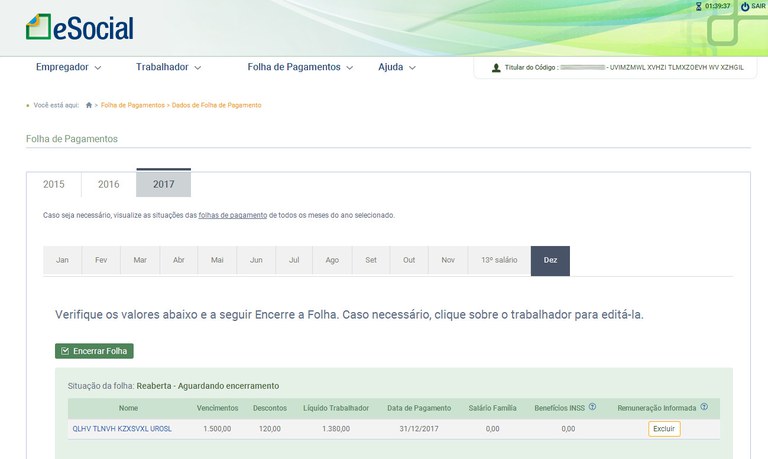Click the Sair power icon
Image resolution: width=768 pixels, height=459 pixels.
(745, 6)
